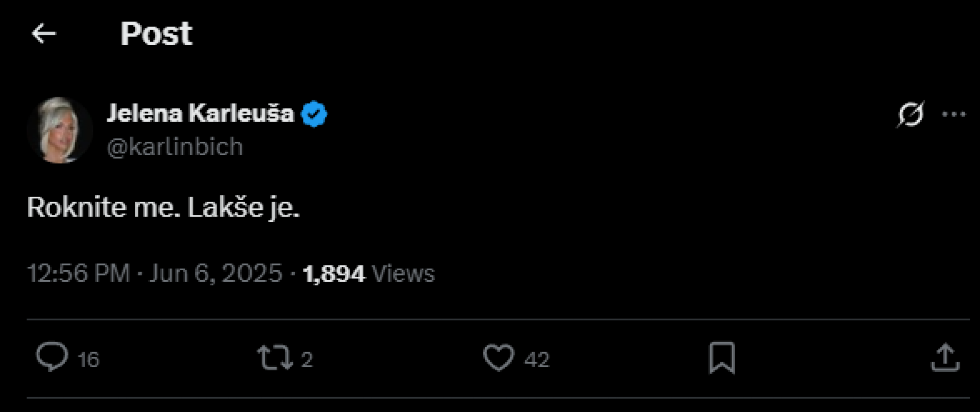Open Jelena Karleuša's profile picture
Screen dimensions: 980x412
(x=60, y=130)
